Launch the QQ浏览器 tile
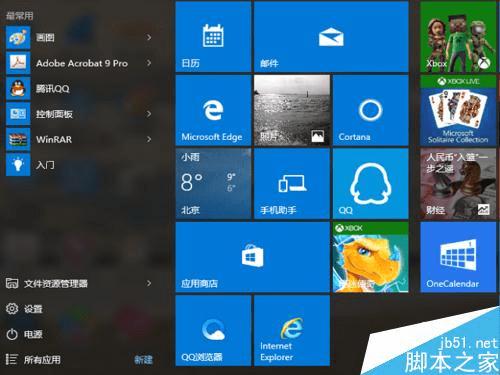 pos(213,331)
